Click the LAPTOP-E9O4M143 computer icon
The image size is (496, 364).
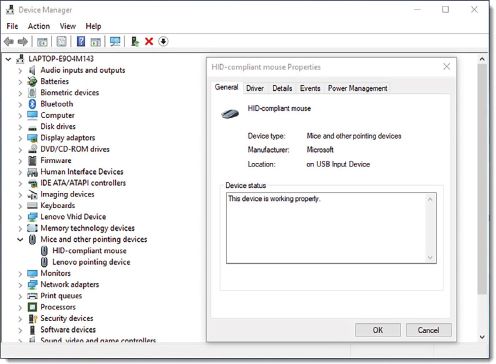pyautogui.click(x=20, y=59)
